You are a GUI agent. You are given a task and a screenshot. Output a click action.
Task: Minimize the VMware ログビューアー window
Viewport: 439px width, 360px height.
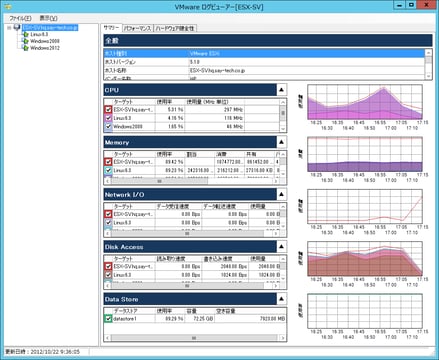coord(400,5)
